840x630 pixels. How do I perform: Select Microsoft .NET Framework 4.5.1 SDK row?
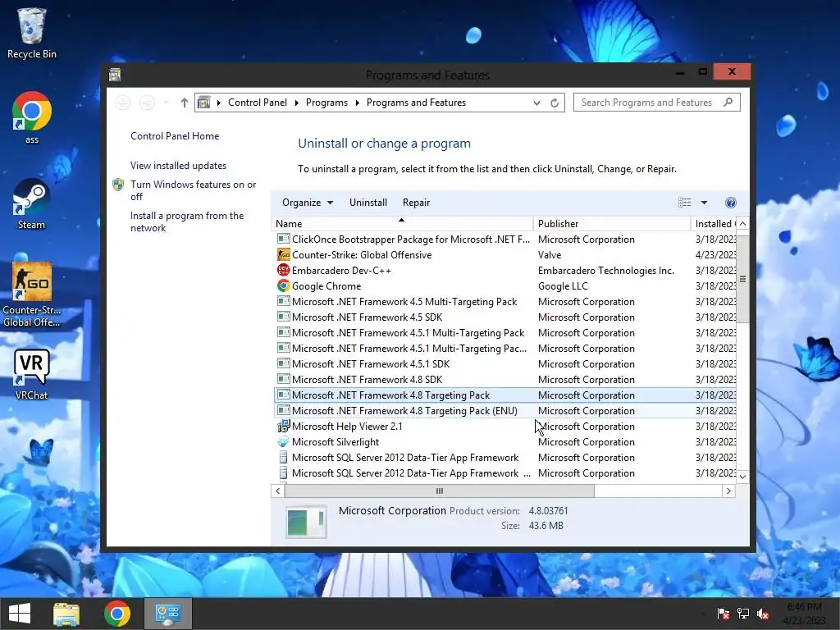504,363
